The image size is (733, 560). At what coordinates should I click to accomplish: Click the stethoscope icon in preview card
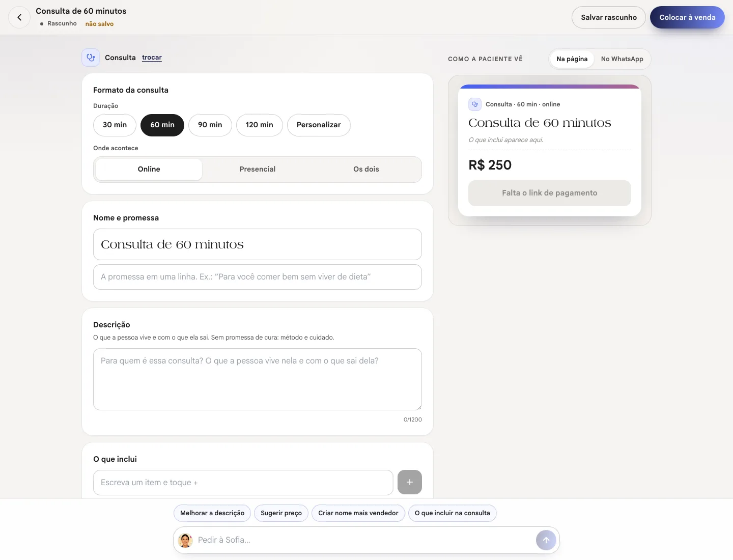475,104
